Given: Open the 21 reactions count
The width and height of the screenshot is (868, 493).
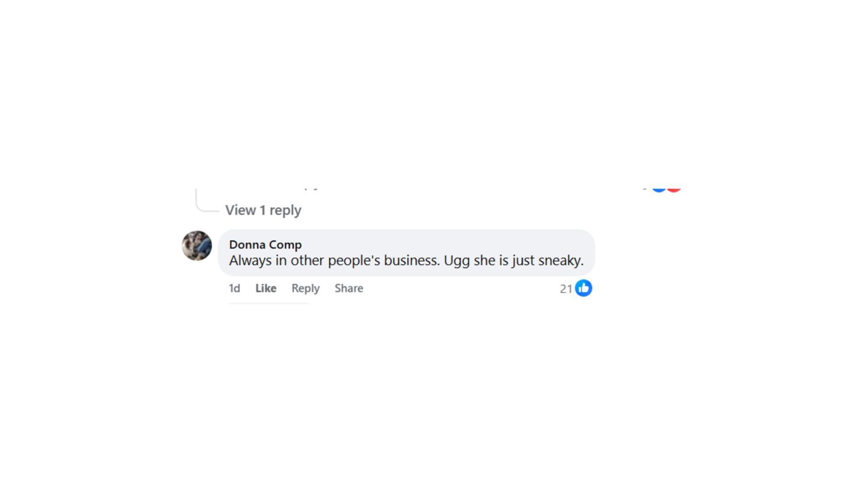Looking at the screenshot, I should (566, 289).
